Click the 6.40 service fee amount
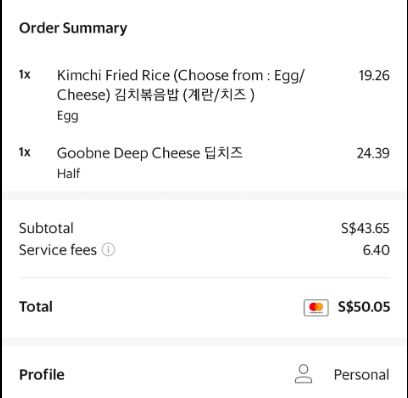This screenshot has width=408, height=398. (x=376, y=250)
